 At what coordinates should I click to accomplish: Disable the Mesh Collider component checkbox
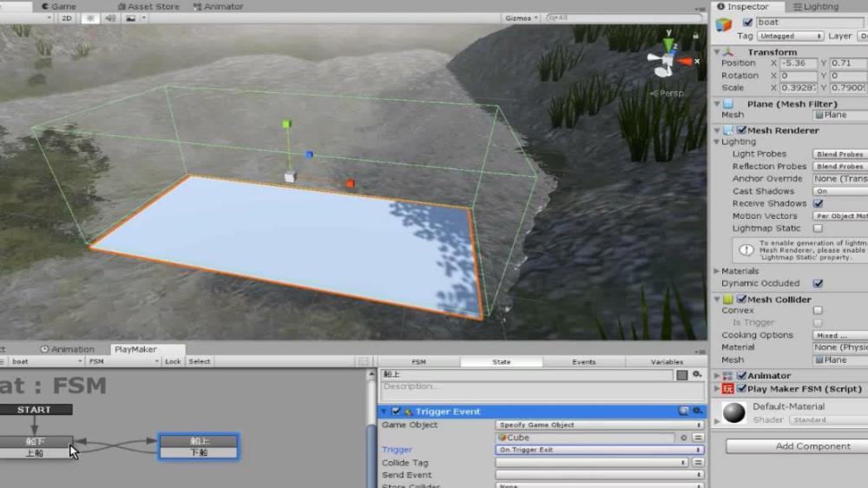(741, 300)
